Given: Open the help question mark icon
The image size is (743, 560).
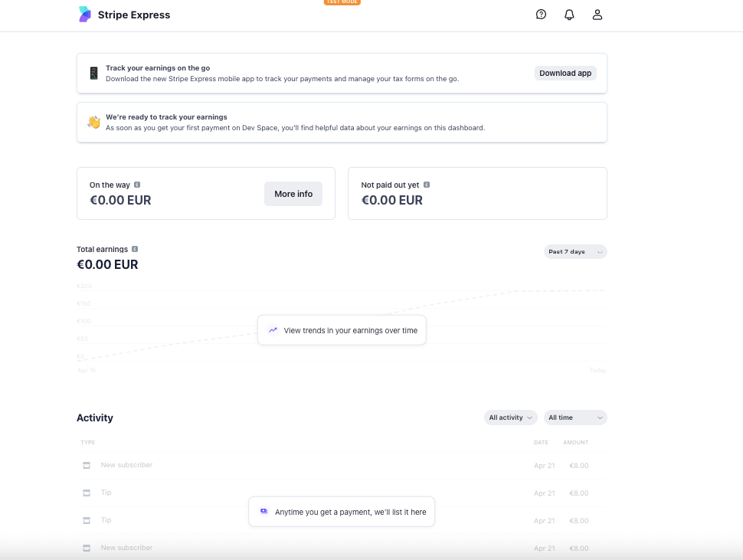Looking at the screenshot, I should click(x=541, y=15).
